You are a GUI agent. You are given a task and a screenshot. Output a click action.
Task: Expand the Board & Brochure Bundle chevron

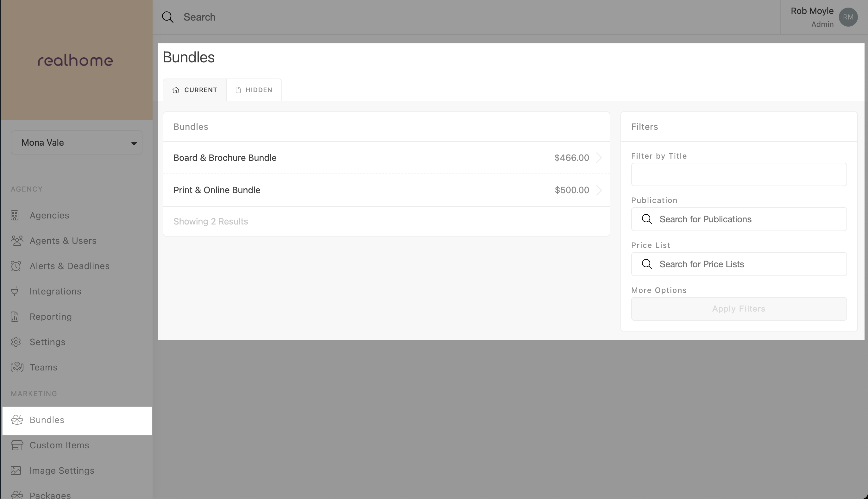[x=599, y=158]
